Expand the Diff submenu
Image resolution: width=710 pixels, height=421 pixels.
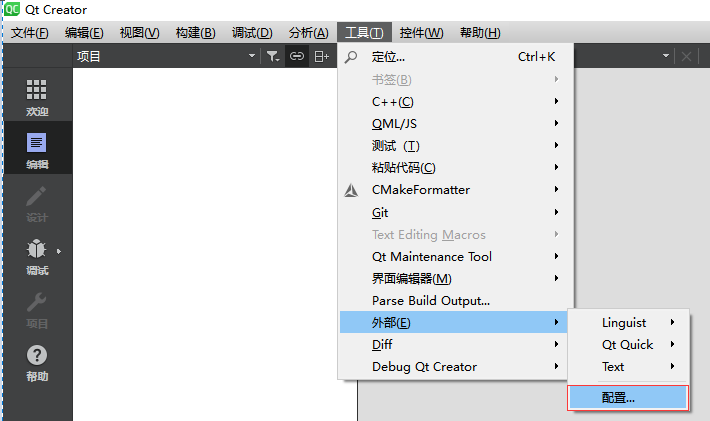(x=453, y=344)
